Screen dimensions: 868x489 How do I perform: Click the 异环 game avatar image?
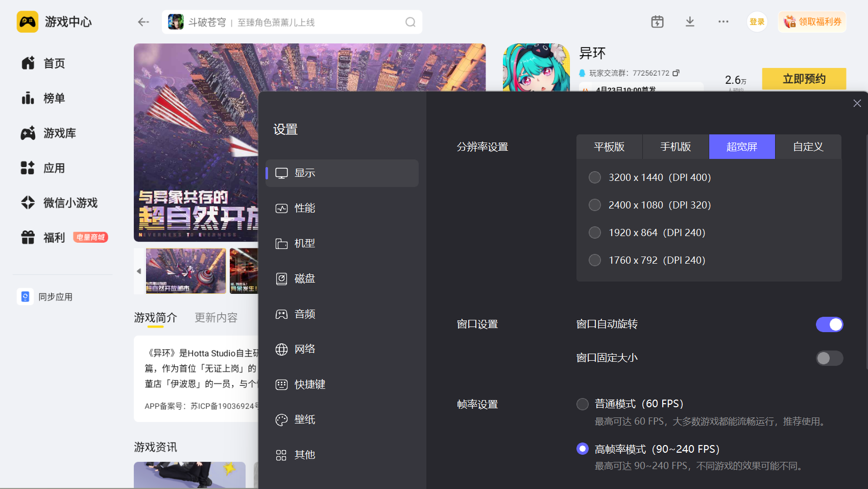pyautogui.click(x=536, y=67)
